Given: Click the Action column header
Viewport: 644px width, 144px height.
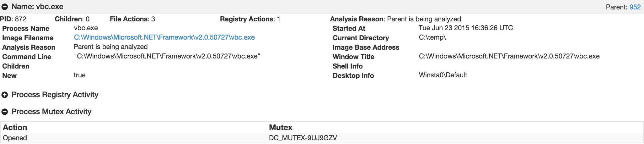Looking at the screenshot, I should (x=15, y=128).
